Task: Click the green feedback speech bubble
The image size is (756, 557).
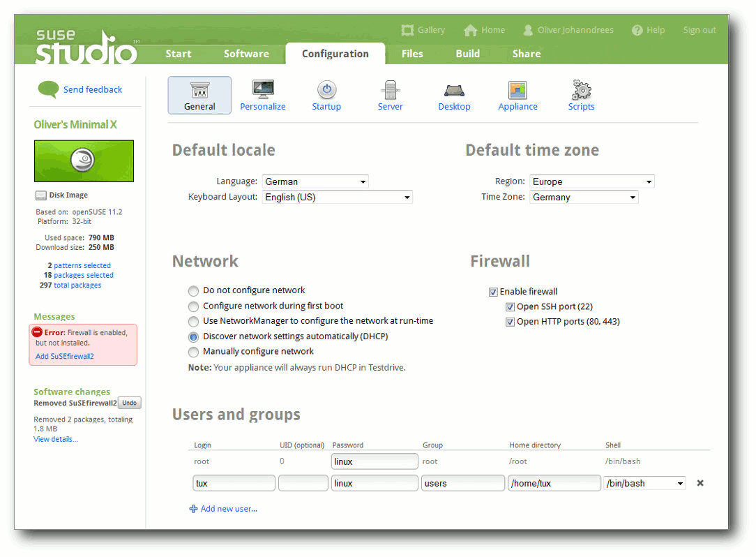Action: [x=48, y=89]
